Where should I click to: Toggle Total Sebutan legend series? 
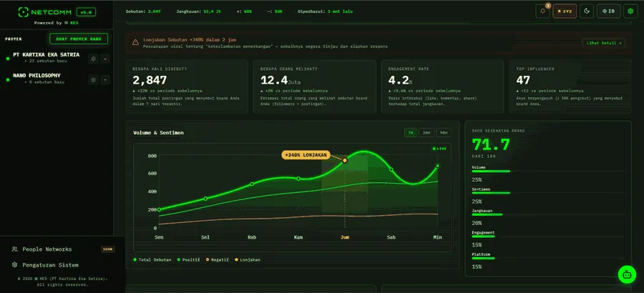coord(152,259)
